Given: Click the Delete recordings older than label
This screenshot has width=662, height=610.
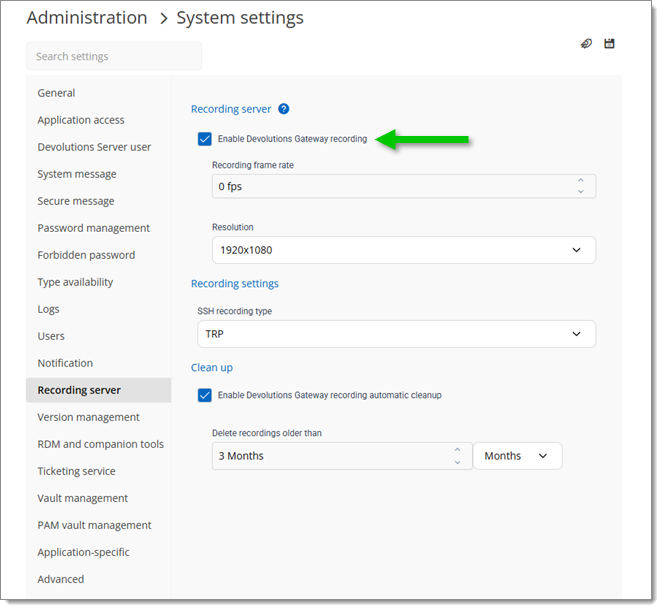Looking at the screenshot, I should pyautogui.click(x=267, y=433).
